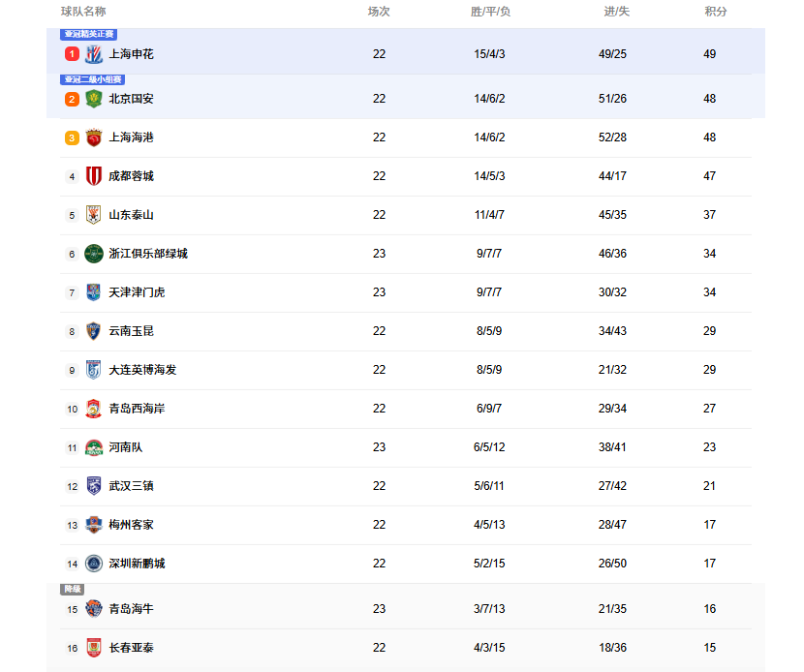Click the Beijing Guoan (北京国安) team logo

coord(94,99)
